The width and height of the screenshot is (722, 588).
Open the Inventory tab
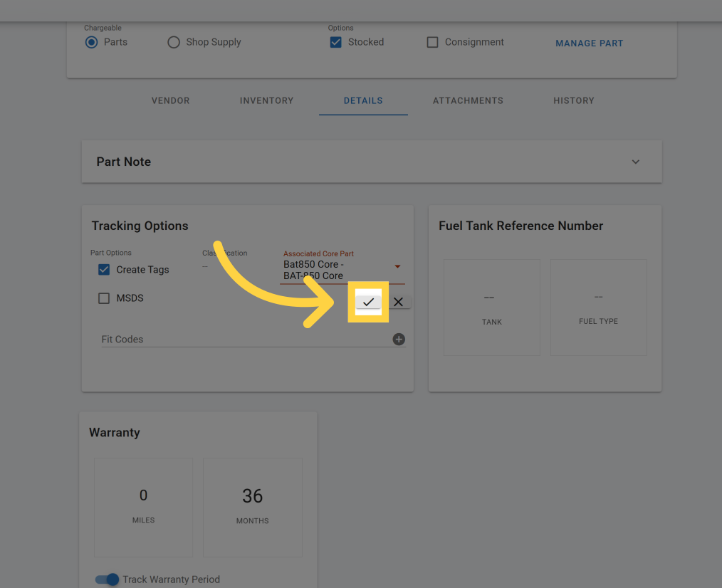click(266, 100)
